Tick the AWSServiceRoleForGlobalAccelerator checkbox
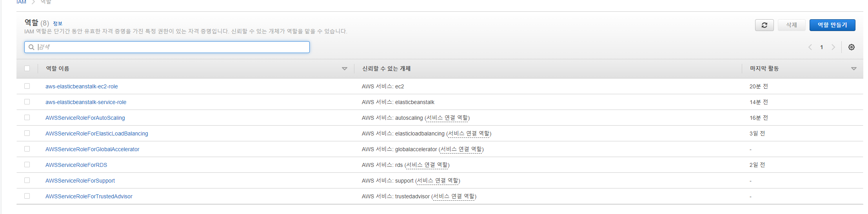Image resolution: width=868 pixels, height=214 pixels. coord(27,149)
